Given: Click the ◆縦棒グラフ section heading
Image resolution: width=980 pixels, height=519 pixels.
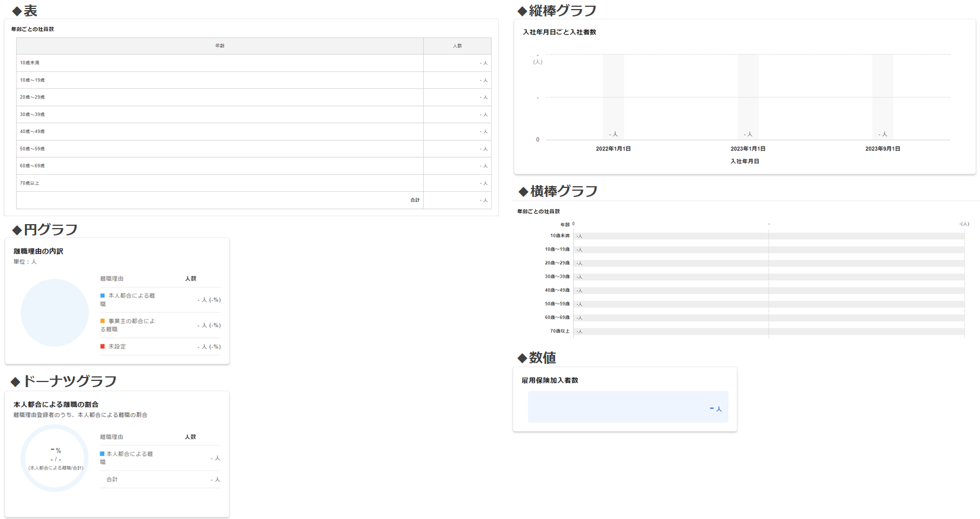Looking at the screenshot, I should (557, 10).
